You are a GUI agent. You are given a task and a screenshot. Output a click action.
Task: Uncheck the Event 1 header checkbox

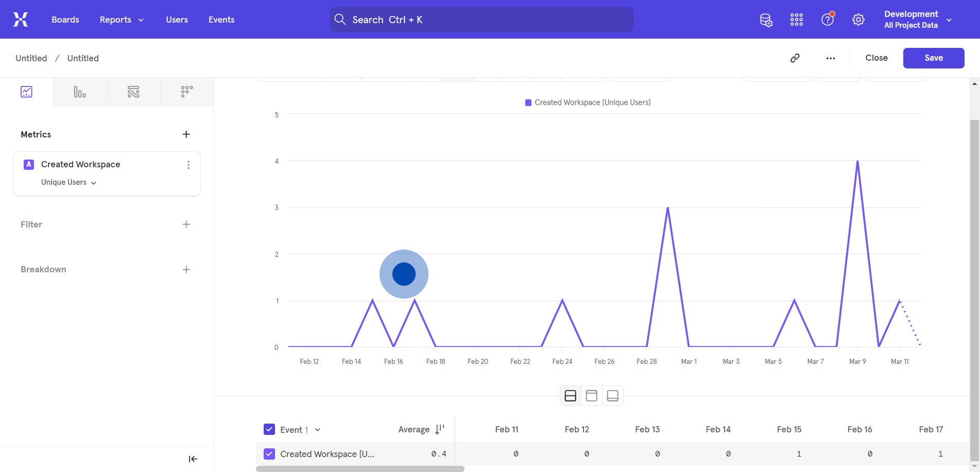click(269, 429)
